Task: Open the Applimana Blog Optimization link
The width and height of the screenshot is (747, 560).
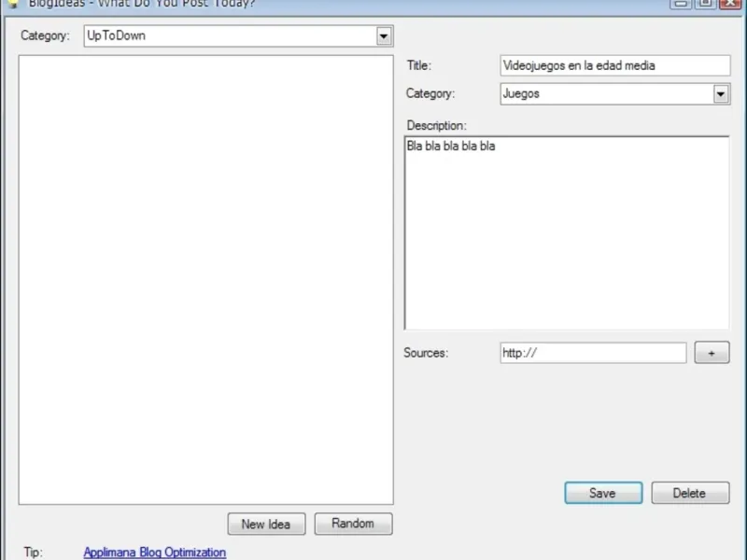Action: coord(154,553)
